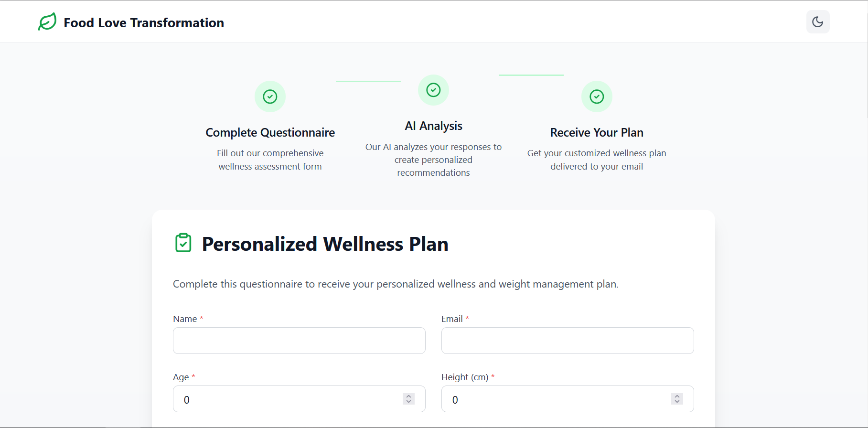Click the AI Analysis checkmark icon
The image size is (868, 428).
click(x=433, y=90)
